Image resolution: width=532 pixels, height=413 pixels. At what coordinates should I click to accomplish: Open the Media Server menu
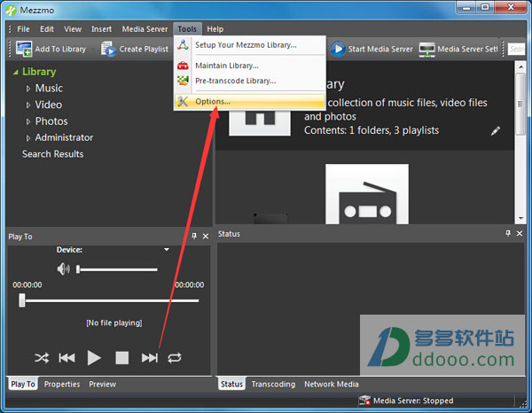145,29
